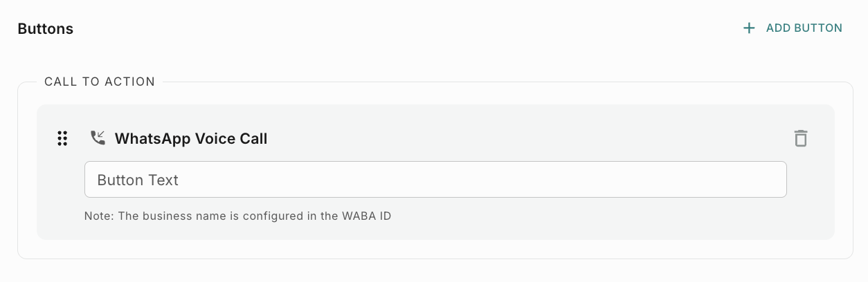Click the CALL TO ACTION group label
The image size is (868, 282).
point(100,82)
